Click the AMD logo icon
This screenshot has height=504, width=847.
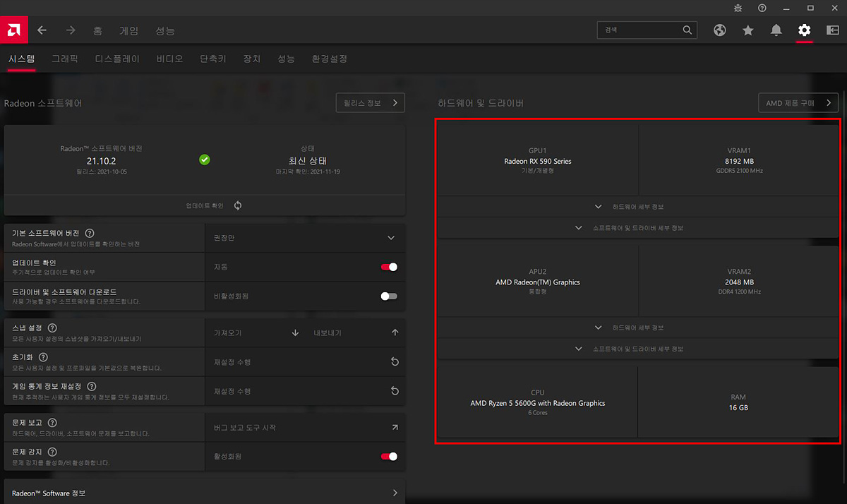13,30
